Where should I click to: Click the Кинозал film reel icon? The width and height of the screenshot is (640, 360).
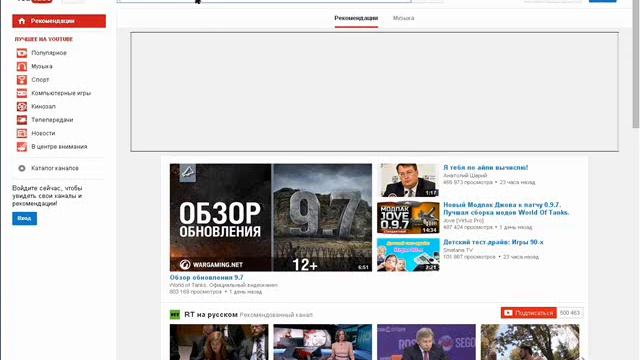22,107
